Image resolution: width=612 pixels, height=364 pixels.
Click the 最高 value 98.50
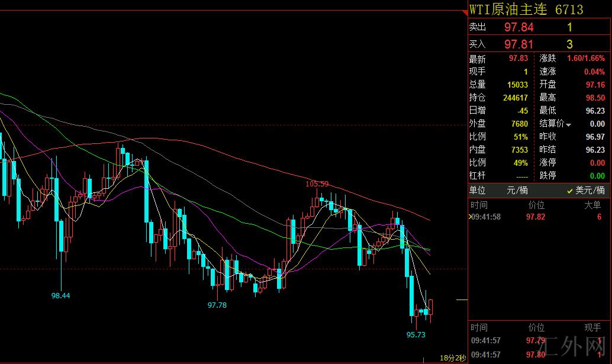click(595, 98)
